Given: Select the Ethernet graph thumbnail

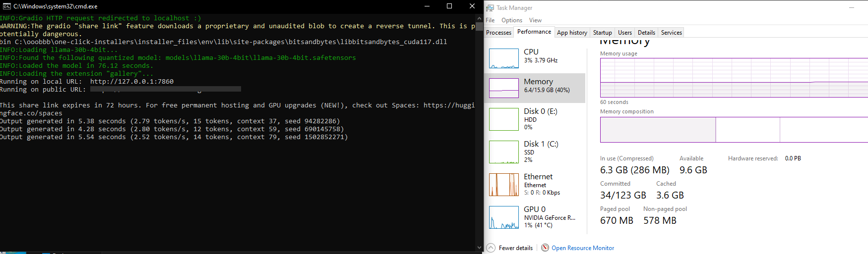Looking at the screenshot, I should coord(504,185).
